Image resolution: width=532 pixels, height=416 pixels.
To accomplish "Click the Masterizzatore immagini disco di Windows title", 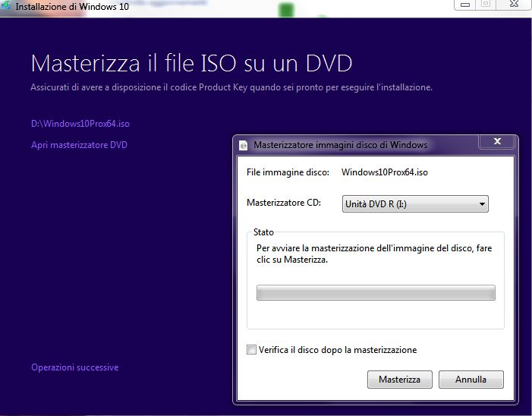I will coord(341,145).
